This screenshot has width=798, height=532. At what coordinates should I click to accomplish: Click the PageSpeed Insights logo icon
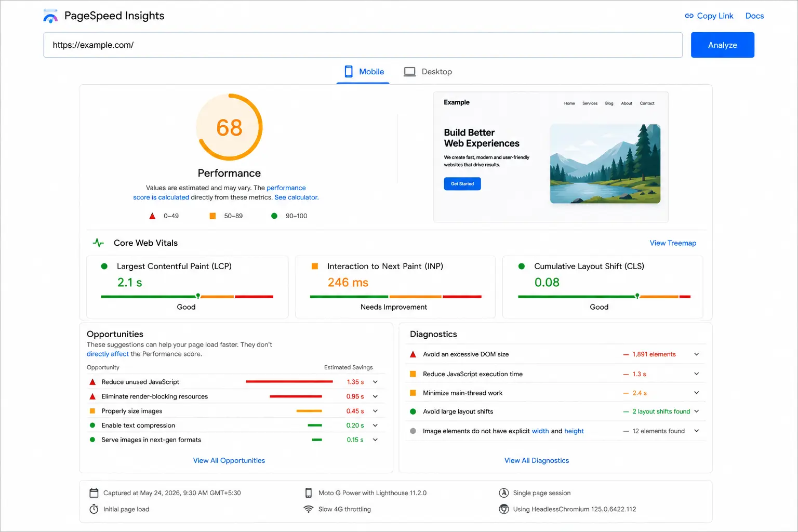pos(50,16)
